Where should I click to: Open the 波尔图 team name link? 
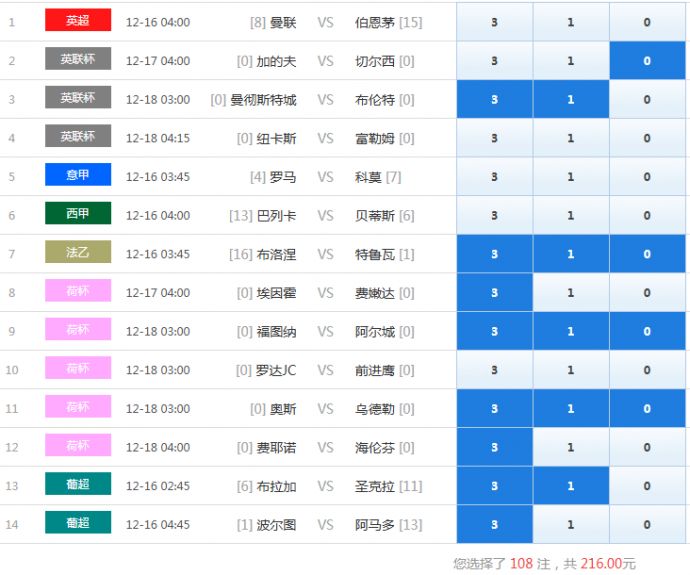pyautogui.click(x=277, y=525)
